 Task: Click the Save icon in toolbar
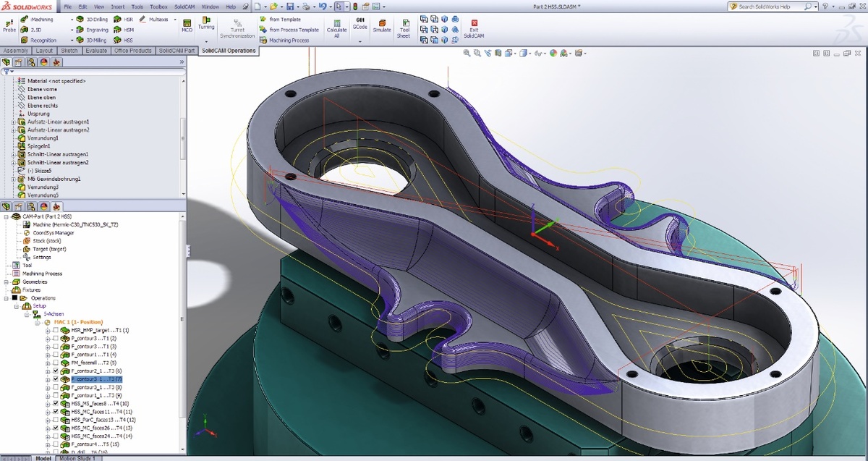[x=289, y=7]
